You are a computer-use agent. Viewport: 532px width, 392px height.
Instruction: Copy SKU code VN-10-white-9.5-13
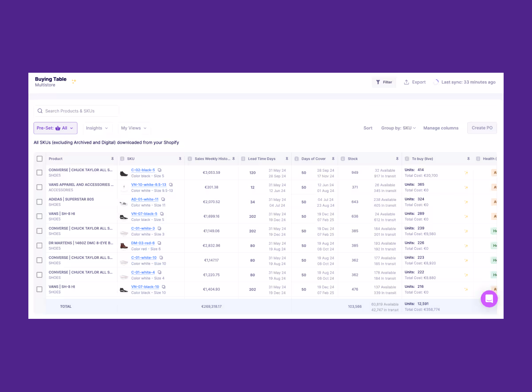coord(171,185)
